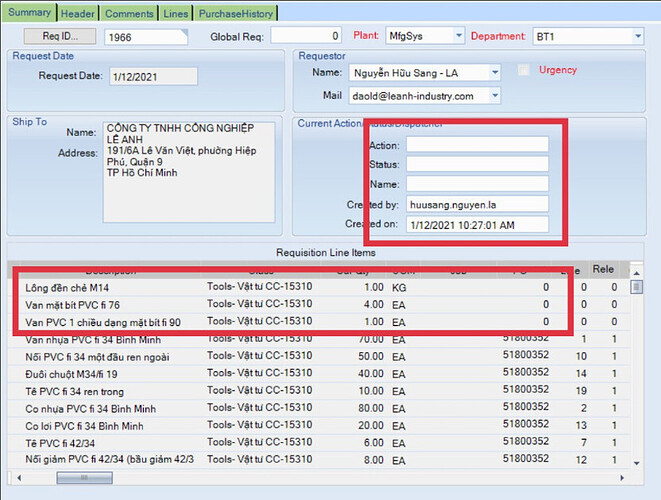The height and width of the screenshot is (500, 661).
Task: Select row Tê PVC fi 34 ren trong
Action: [318, 391]
